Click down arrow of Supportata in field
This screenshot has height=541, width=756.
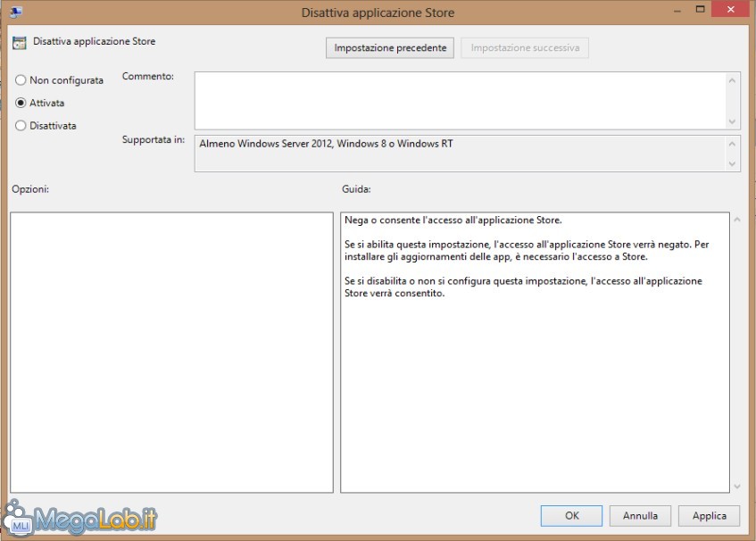733,163
